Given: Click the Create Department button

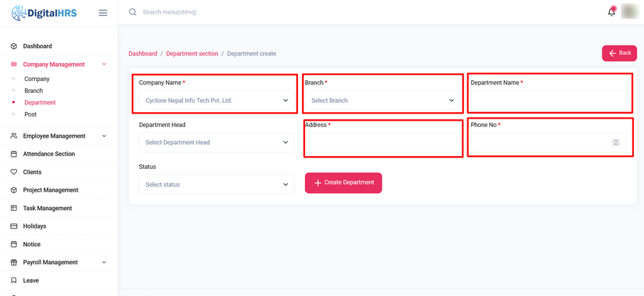Looking at the screenshot, I should click(343, 183).
